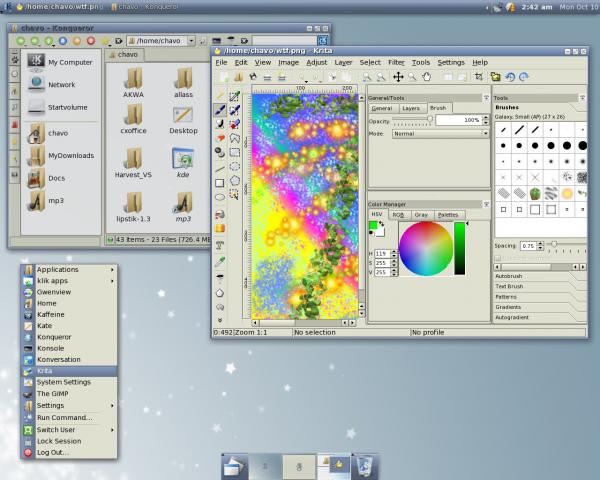
Task: Select the green pepper brush preset
Action: [535, 193]
